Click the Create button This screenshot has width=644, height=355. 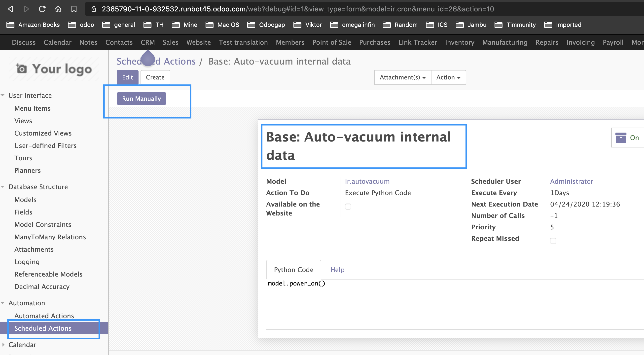pyautogui.click(x=155, y=77)
